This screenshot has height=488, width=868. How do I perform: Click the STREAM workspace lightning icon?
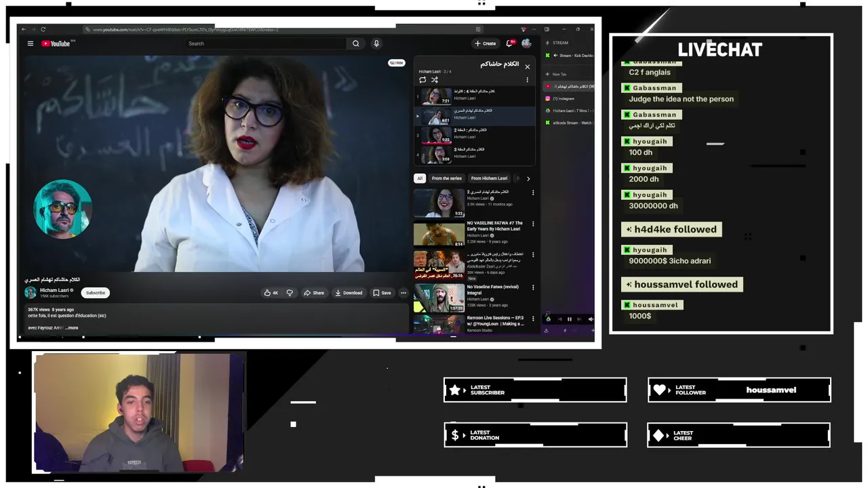click(x=548, y=43)
